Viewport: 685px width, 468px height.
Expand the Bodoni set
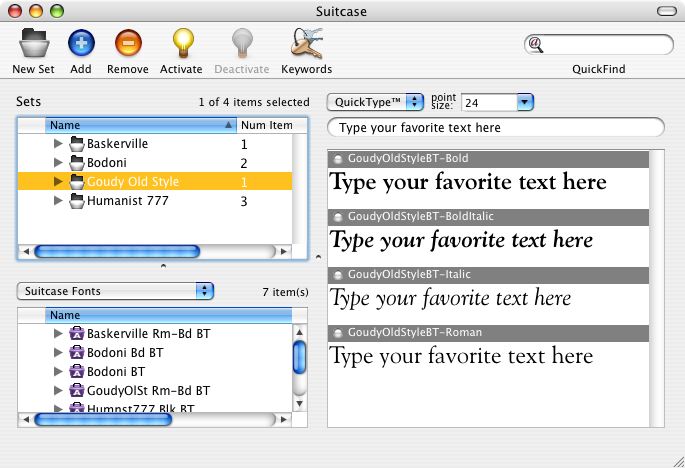tap(58, 163)
